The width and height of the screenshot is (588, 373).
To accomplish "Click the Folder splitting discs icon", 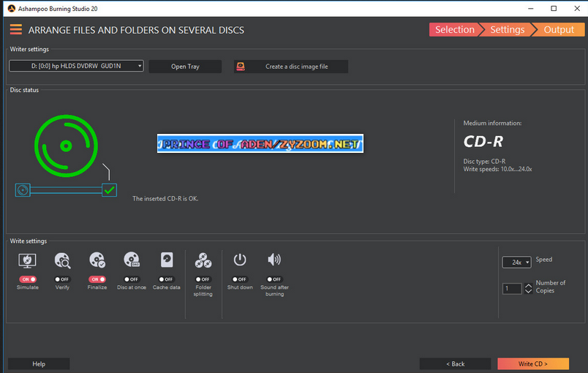I will click(x=203, y=260).
